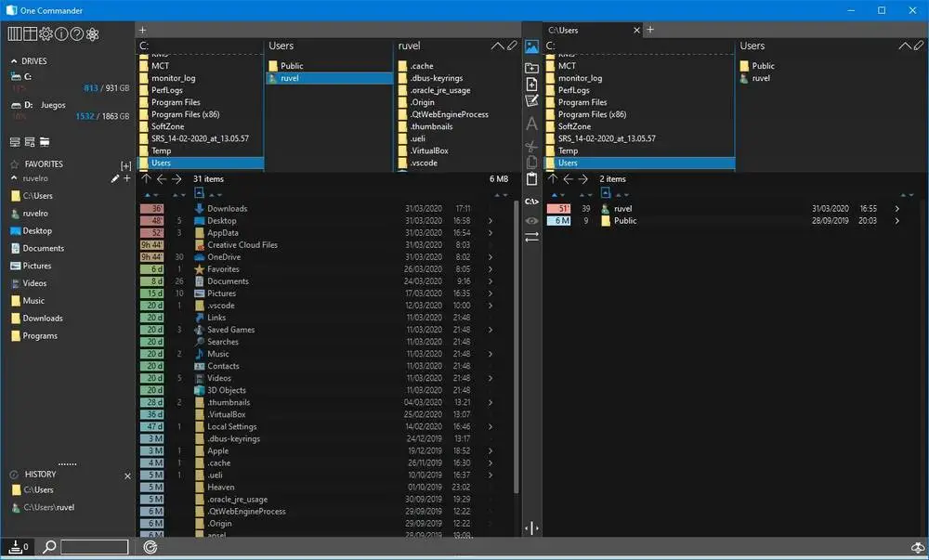Open the Programs favorite

[x=40, y=335]
